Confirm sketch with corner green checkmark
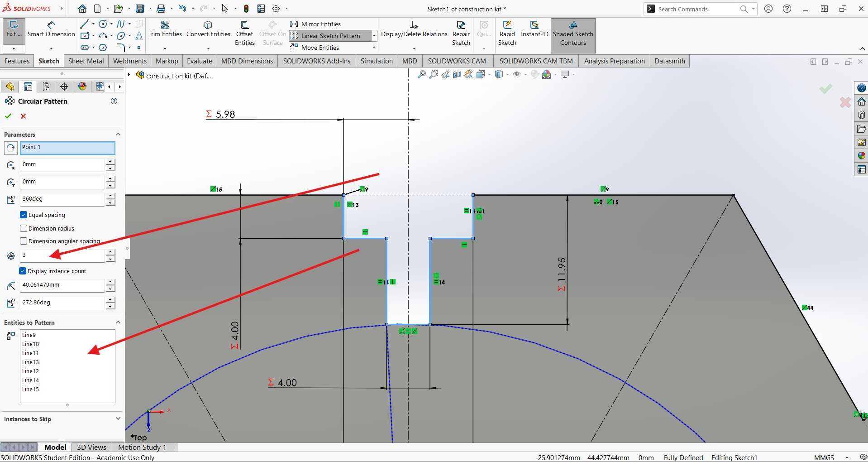The width and height of the screenshot is (868, 462). coord(825,89)
